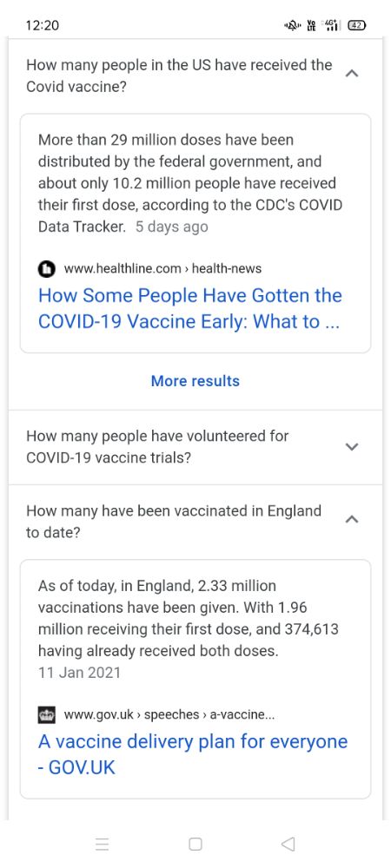Screen dimensions: 391x868
Task: Collapse the England vaccinated question
Action: (x=352, y=519)
